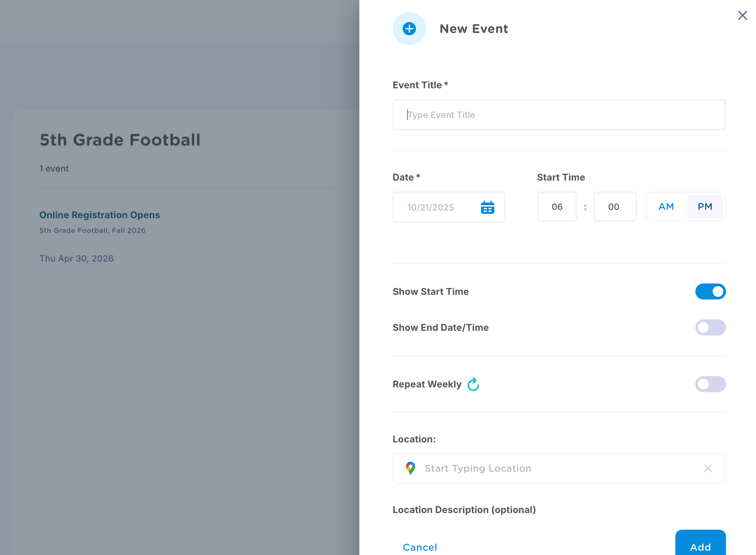Click the Repeat Weekly refresh icon
This screenshot has width=756, height=555.
tap(473, 384)
